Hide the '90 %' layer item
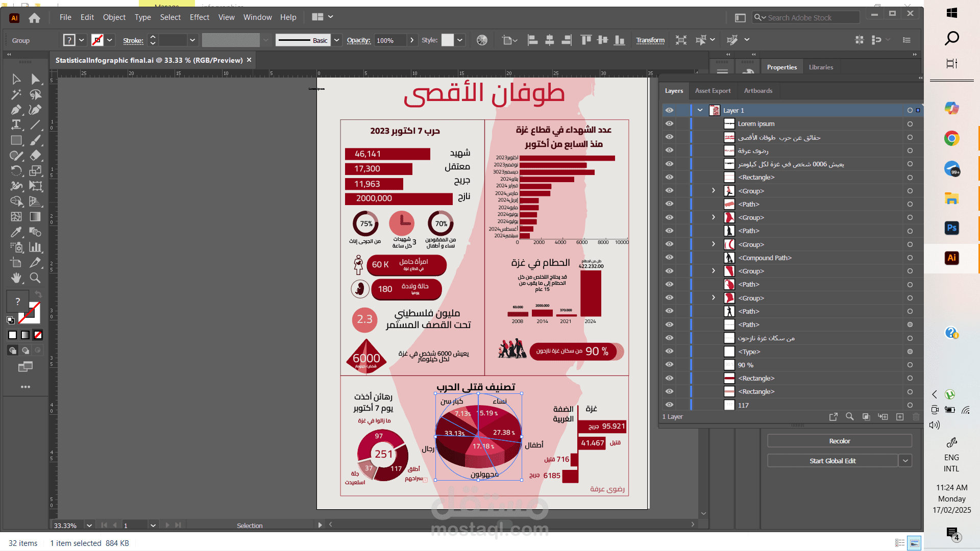This screenshot has width=980, height=551. 669,365
